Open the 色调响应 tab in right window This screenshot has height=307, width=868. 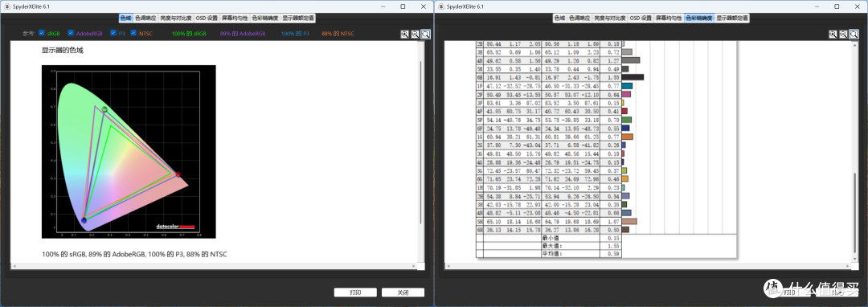click(579, 18)
